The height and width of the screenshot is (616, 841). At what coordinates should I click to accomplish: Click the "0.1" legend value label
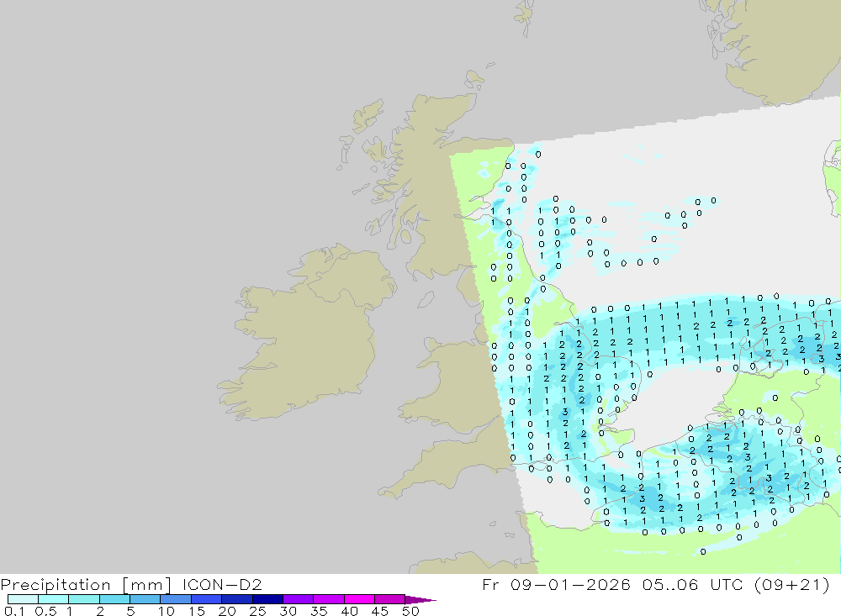[14, 611]
